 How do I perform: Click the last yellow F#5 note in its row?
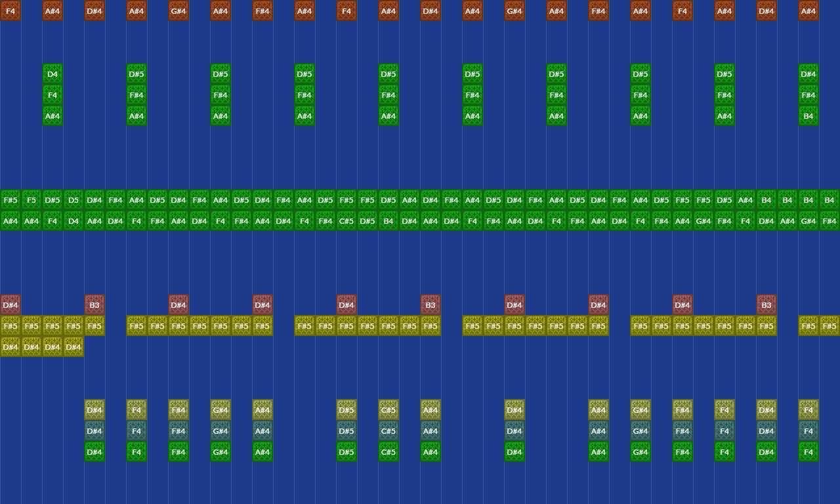pyautogui.click(x=829, y=325)
